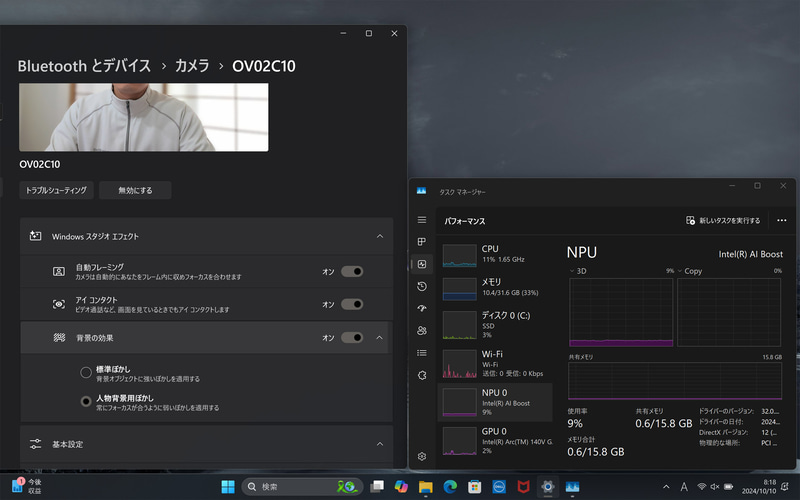Open Startup apps page in Task Manager
The height and width of the screenshot is (500, 800).
pos(422,308)
